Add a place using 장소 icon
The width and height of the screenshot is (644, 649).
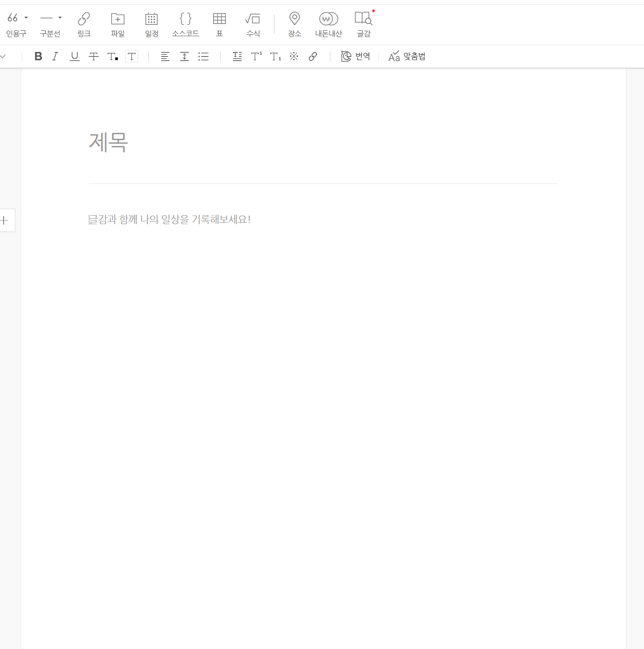(294, 24)
